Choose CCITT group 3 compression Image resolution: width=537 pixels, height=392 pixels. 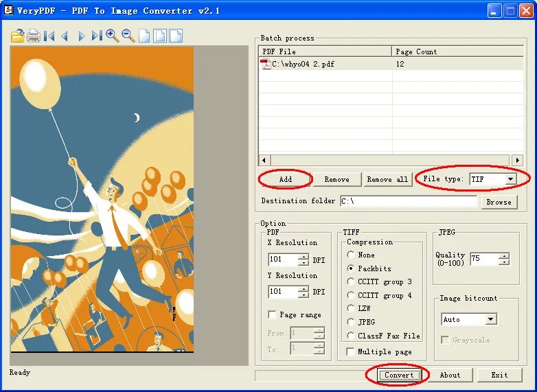click(x=350, y=281)
